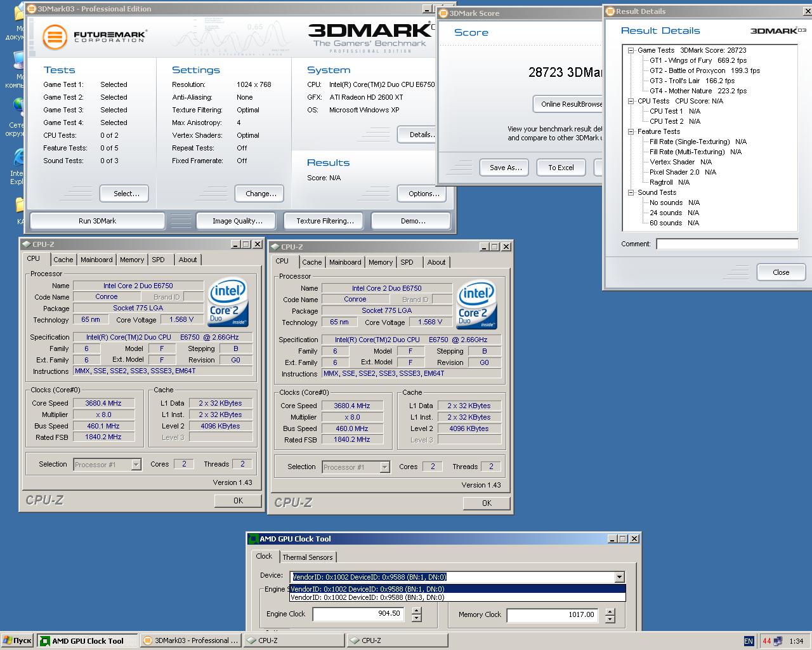Click the Options... button under Results
The image size is (812, 650).
point(422,194)
